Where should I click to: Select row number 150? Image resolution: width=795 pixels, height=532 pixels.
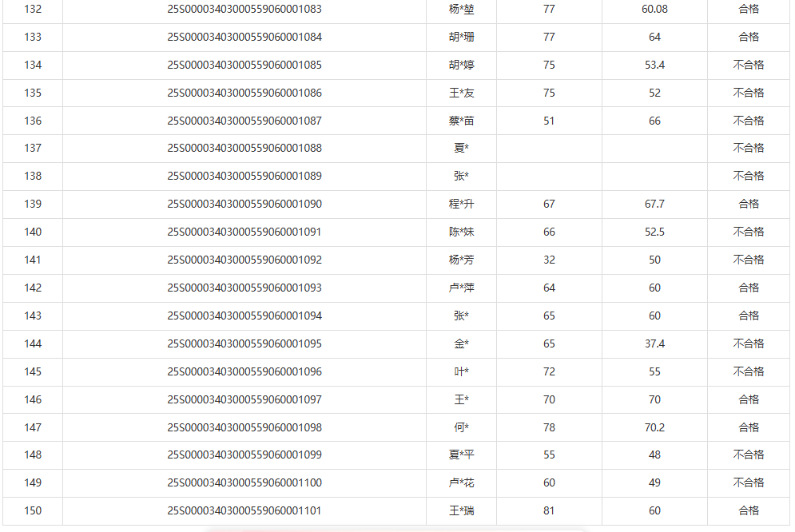point(33,511)
